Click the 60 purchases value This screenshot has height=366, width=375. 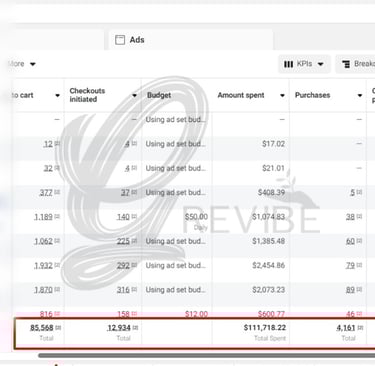[x=350, y=241]
